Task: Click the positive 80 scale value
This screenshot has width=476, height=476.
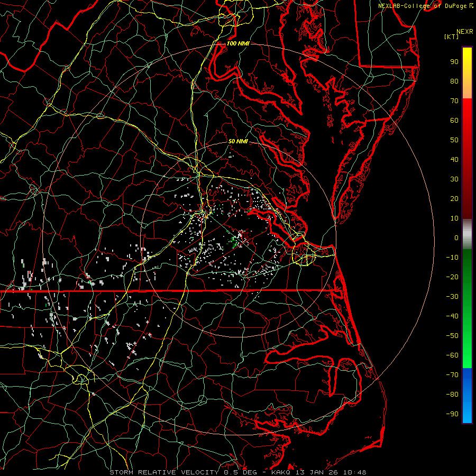Action: pos(454,81)
